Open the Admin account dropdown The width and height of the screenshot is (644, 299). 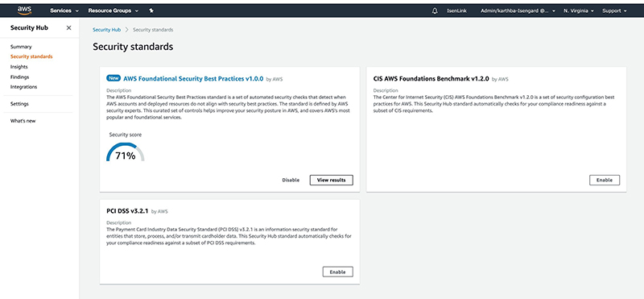pos(518,10)
